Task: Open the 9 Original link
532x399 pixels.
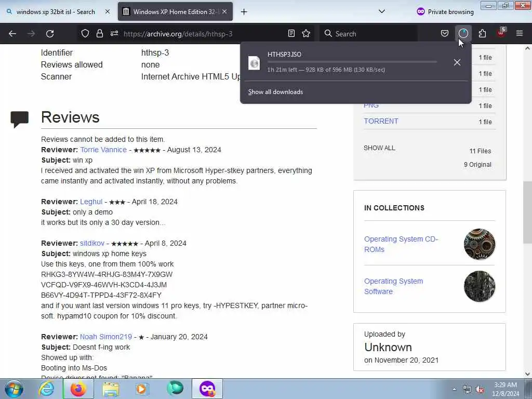Action: tap(477, 165)
